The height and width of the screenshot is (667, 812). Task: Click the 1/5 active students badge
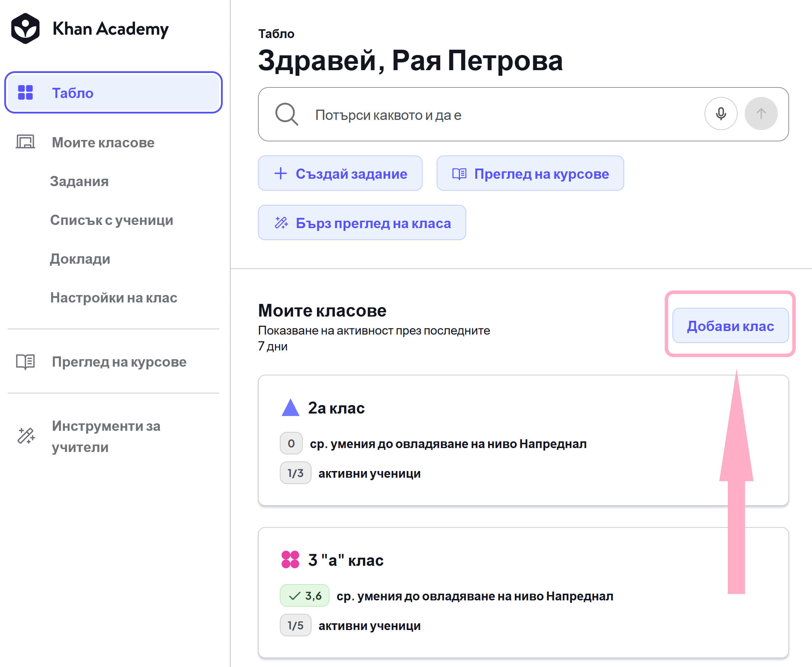(295, 625)
